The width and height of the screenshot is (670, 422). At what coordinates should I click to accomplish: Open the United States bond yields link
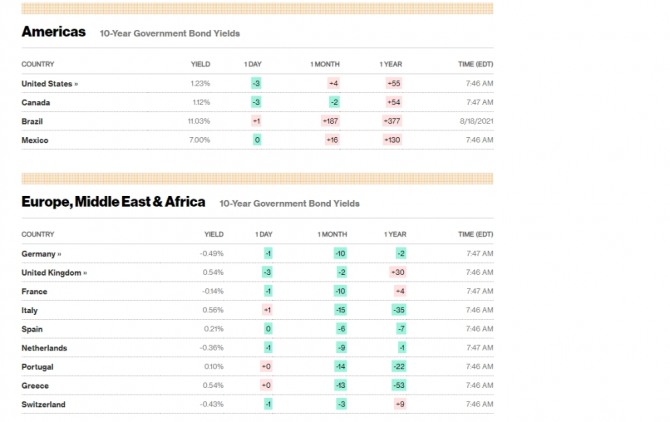coord(49,84)
